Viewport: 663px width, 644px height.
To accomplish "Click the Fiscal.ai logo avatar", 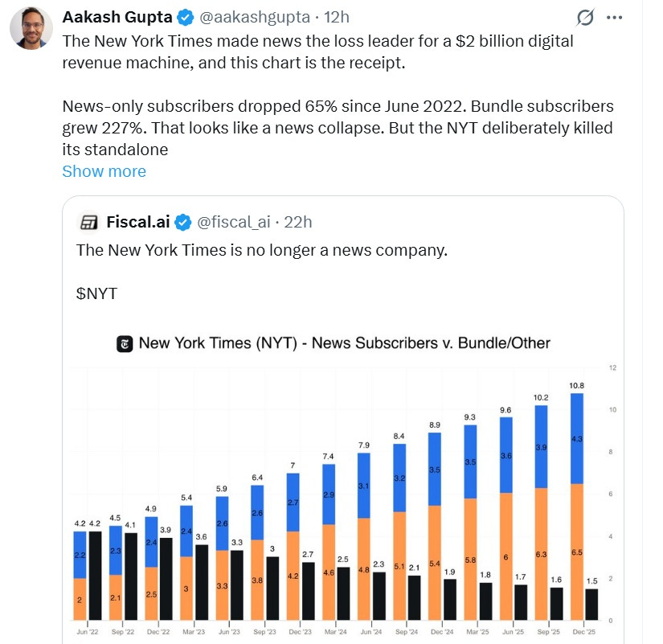I will 88,222.
